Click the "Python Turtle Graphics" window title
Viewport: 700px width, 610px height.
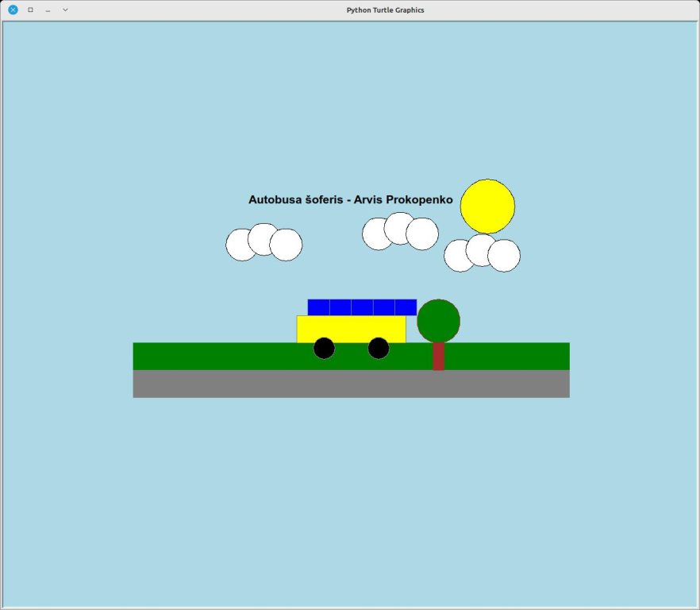(385, 10)
